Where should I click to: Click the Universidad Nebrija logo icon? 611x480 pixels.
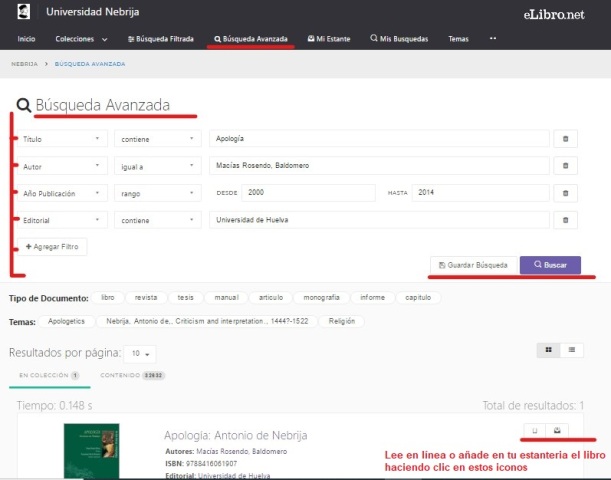(x=24, y=11)
